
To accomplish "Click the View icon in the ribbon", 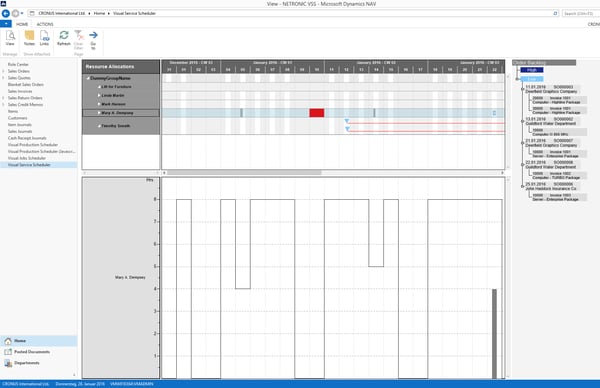I will pos(10,38).
